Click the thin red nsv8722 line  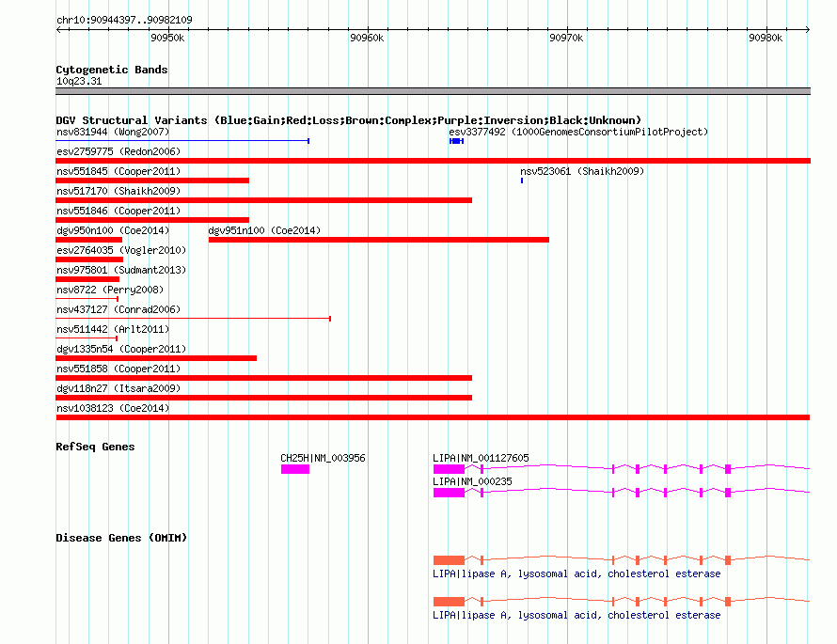click(87, 299)
